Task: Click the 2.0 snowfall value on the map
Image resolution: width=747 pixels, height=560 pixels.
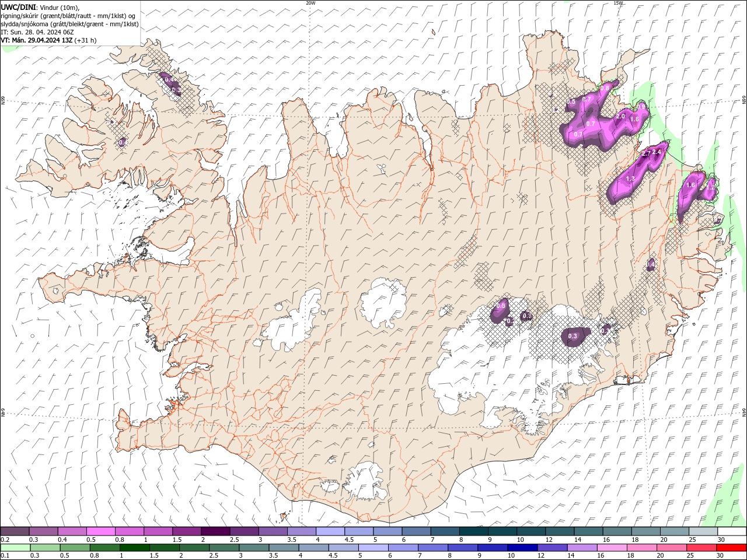Action: point(620,116)
